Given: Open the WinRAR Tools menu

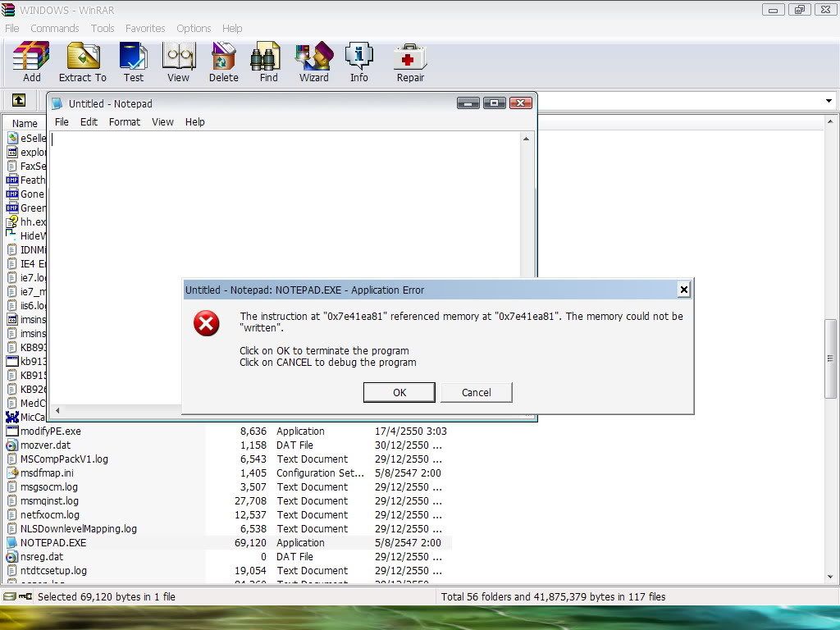Looking at the screenshot, I should click(x=103, y=29).
